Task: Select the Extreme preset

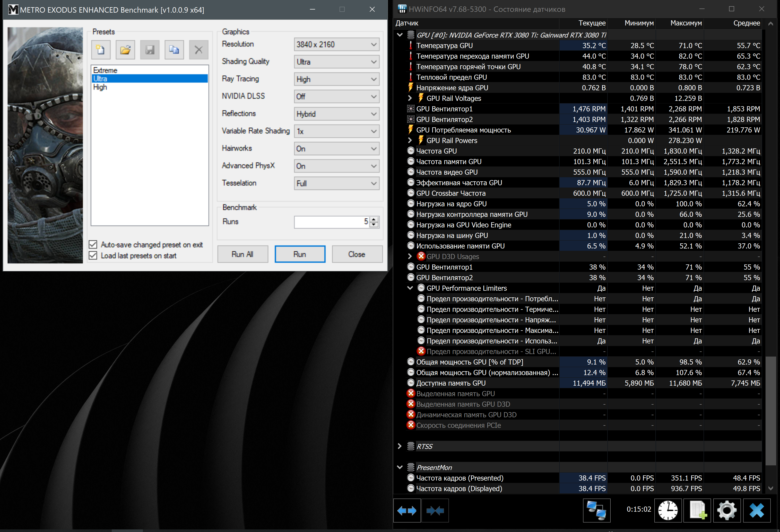Action: coord(105,70)
